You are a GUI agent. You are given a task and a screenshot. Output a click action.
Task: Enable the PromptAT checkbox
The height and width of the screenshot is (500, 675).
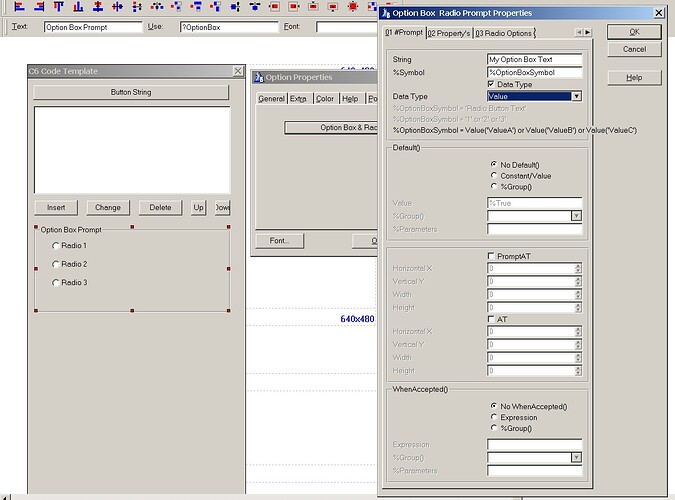coord(491,256)
